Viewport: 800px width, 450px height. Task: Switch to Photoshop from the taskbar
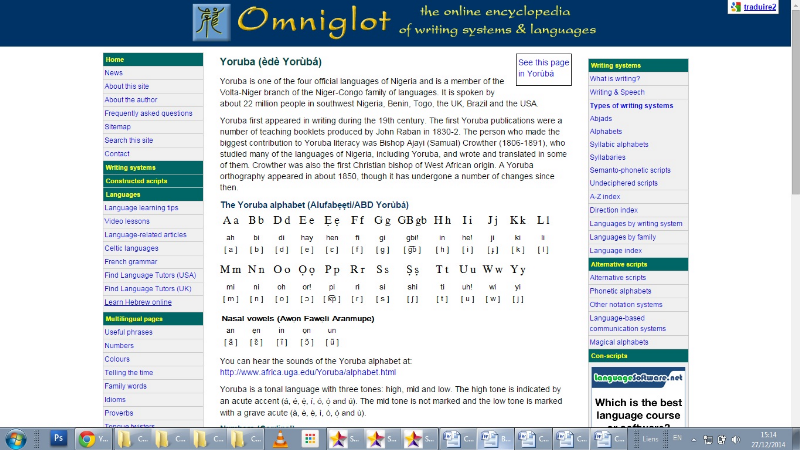click(x=58, y=438)
